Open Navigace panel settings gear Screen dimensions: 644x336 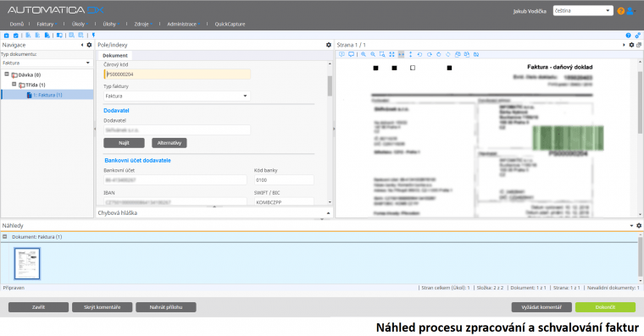tap(89, 45)
